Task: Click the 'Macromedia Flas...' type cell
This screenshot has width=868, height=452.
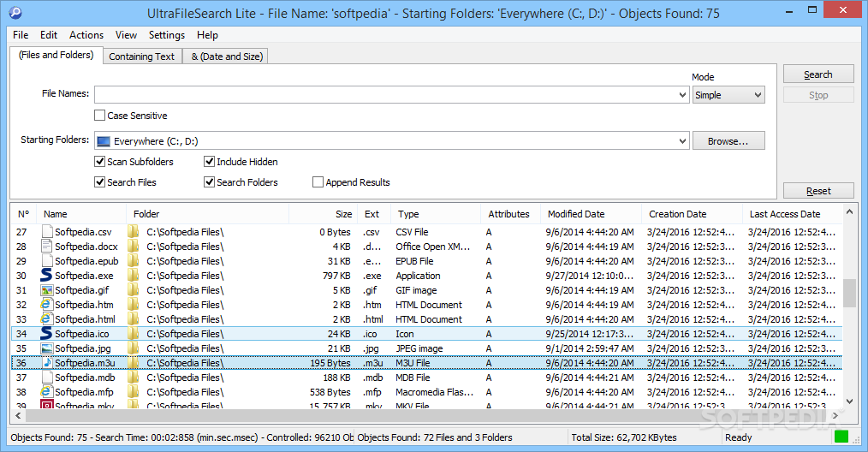Action: point(435,391)
